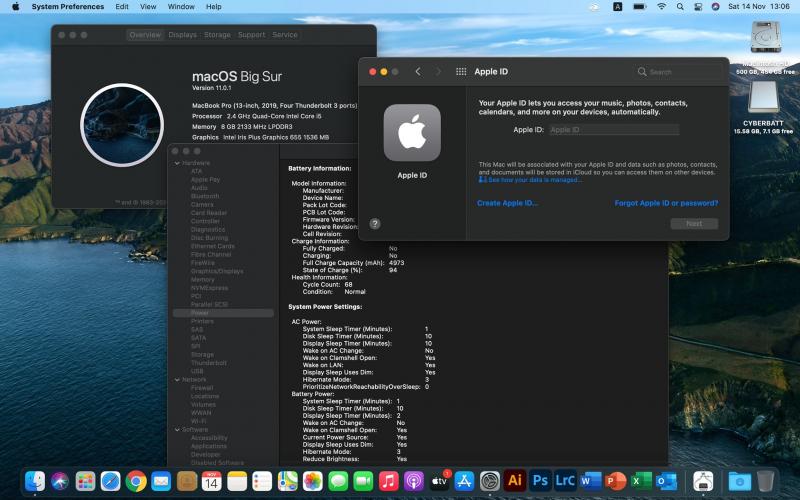Collapse Hardware section in System Information

click(177, 163)
